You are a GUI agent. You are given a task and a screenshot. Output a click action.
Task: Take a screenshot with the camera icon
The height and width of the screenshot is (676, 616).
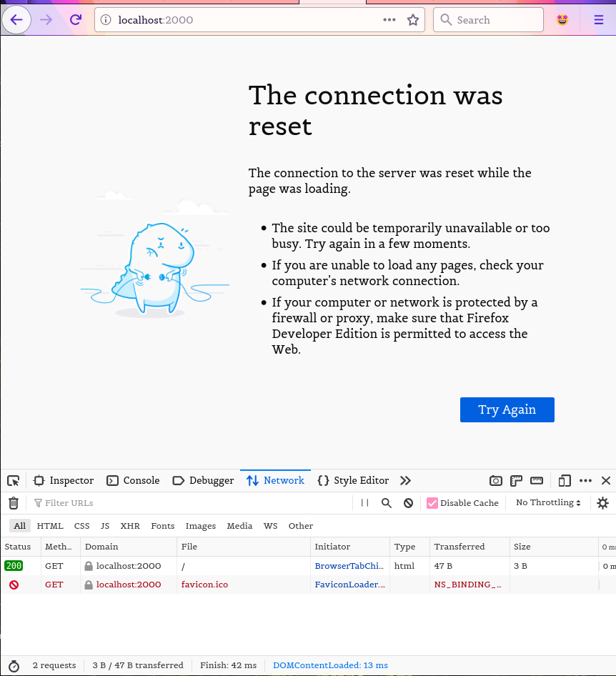pos(495,481)
